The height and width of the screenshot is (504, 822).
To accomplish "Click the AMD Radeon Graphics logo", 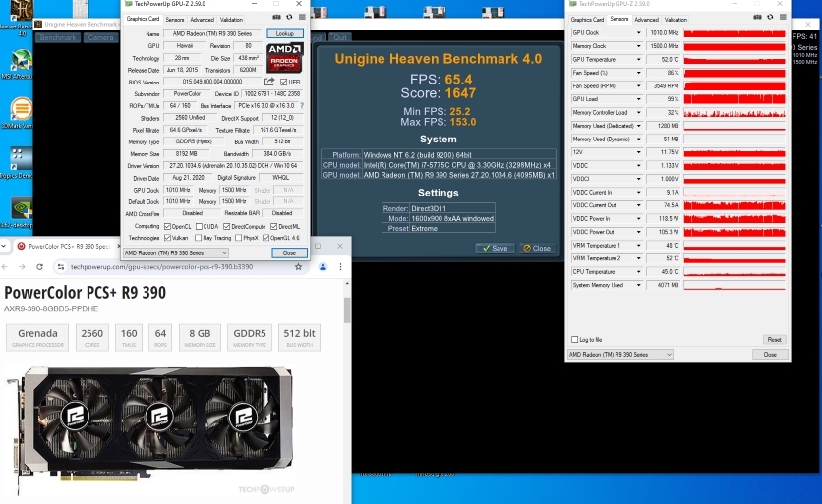I will click(285, 58).
